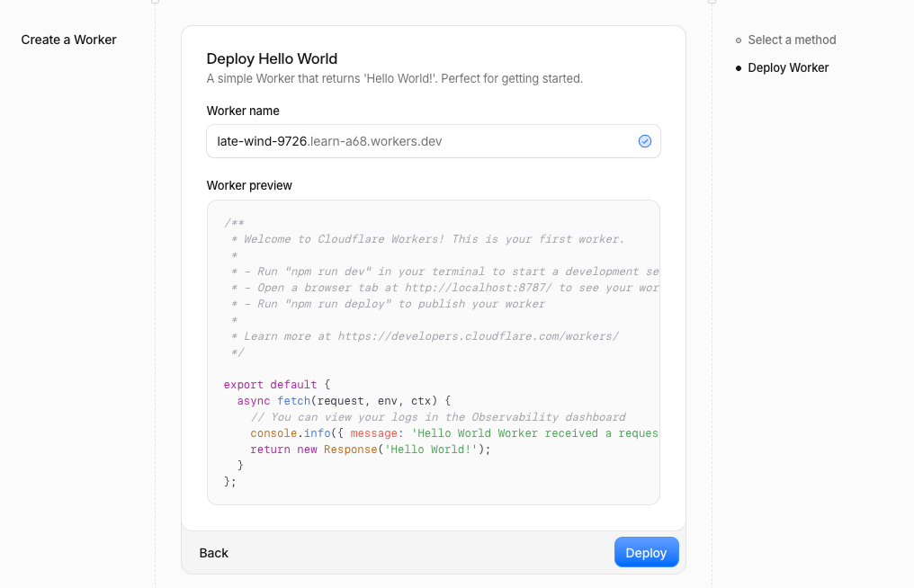This screenshot has height=588, width=914.
Task: Select the 'Deploy Worker' step
Action: [788, 67]
